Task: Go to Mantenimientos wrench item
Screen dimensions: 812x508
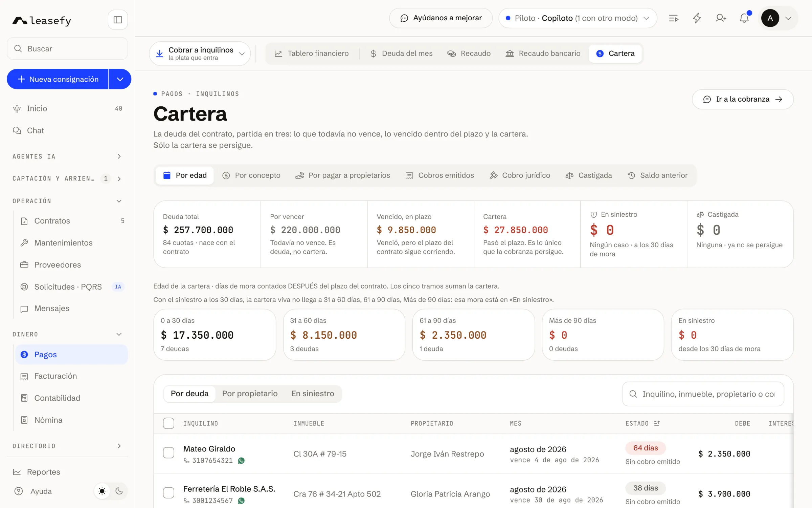Action: 71,243
